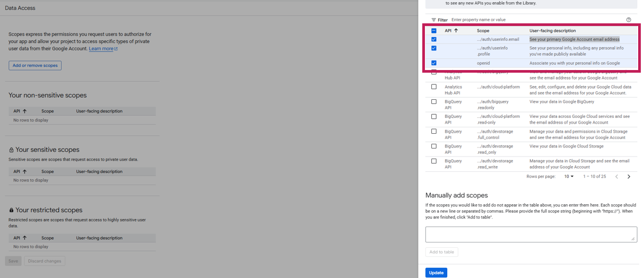Click the Update button
Viewport: 644px width, 278px height.
(x=436, y=273)
